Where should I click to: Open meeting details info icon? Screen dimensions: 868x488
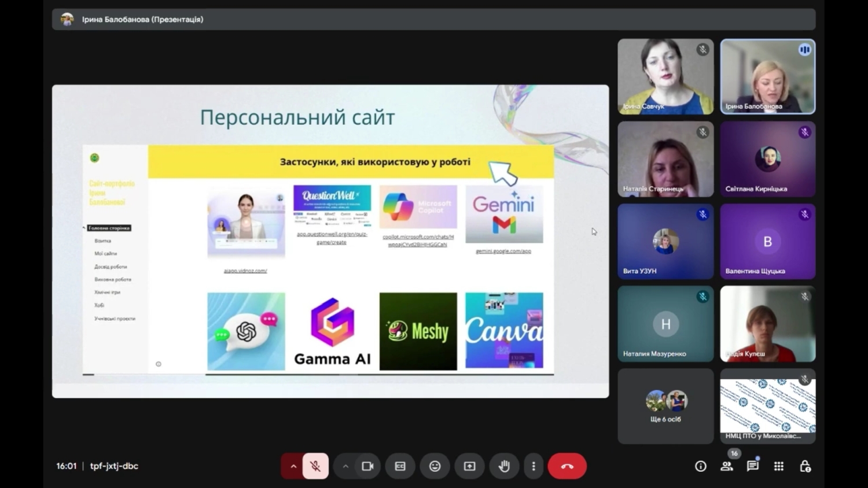tap(701, 466)
